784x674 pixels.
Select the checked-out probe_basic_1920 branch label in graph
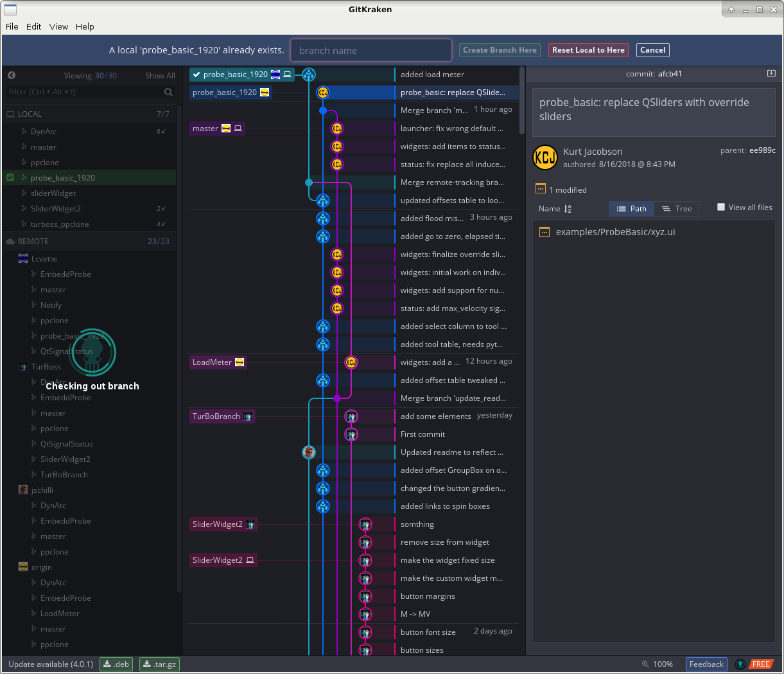[x=242, y=75]
